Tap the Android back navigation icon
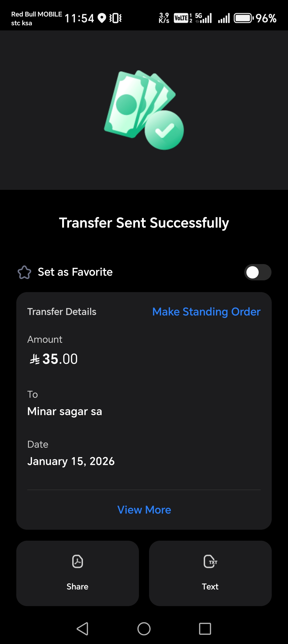288x644 pixels. (83, 629)
